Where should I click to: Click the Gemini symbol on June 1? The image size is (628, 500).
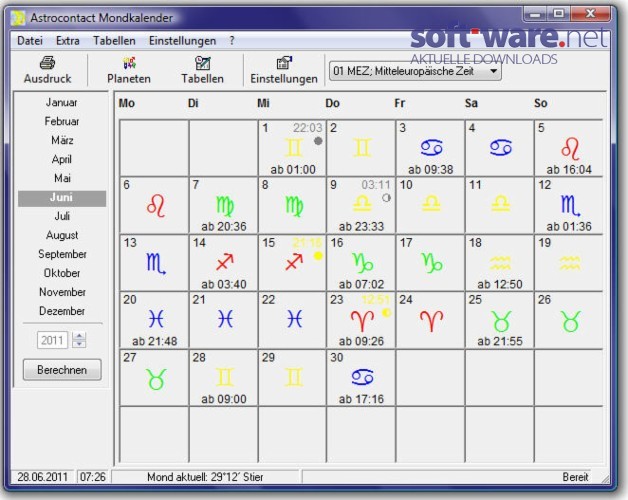coord(293,147)
